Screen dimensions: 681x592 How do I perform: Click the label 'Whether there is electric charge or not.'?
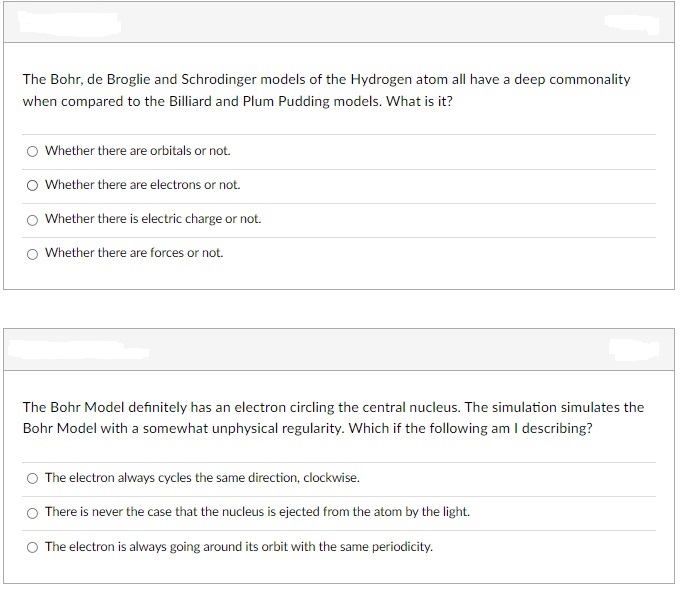click(x=153, y=218)
